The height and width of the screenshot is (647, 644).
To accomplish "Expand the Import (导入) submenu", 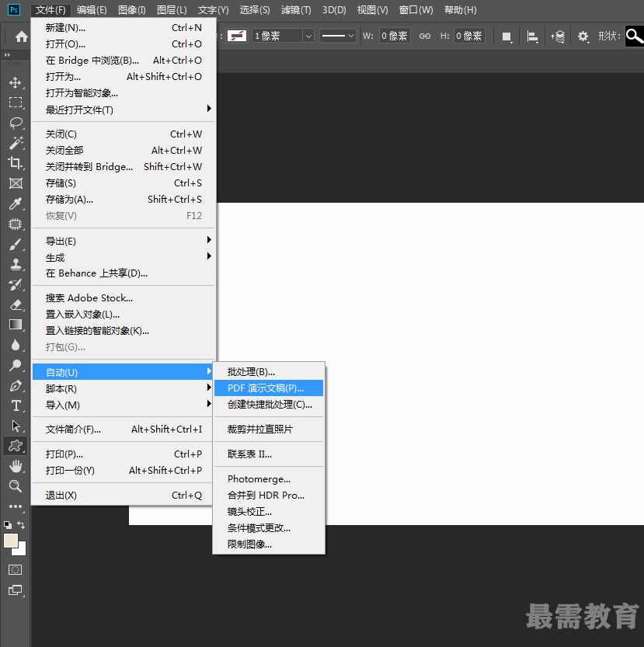I will [x=124, y=405].
